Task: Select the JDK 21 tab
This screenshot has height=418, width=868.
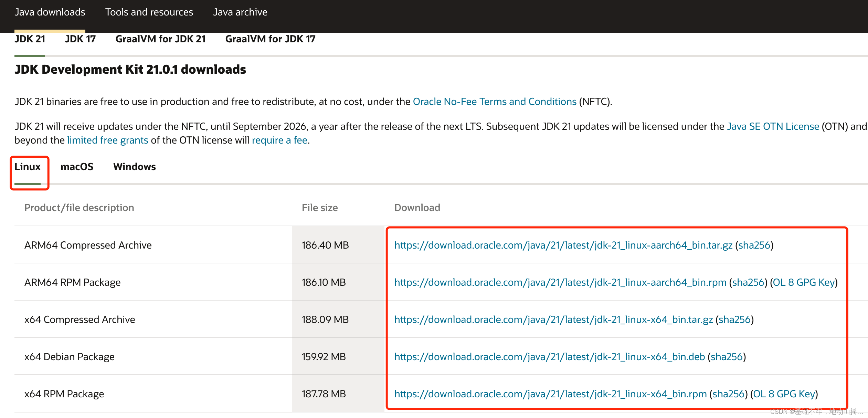Action: [x=30, y=39]
